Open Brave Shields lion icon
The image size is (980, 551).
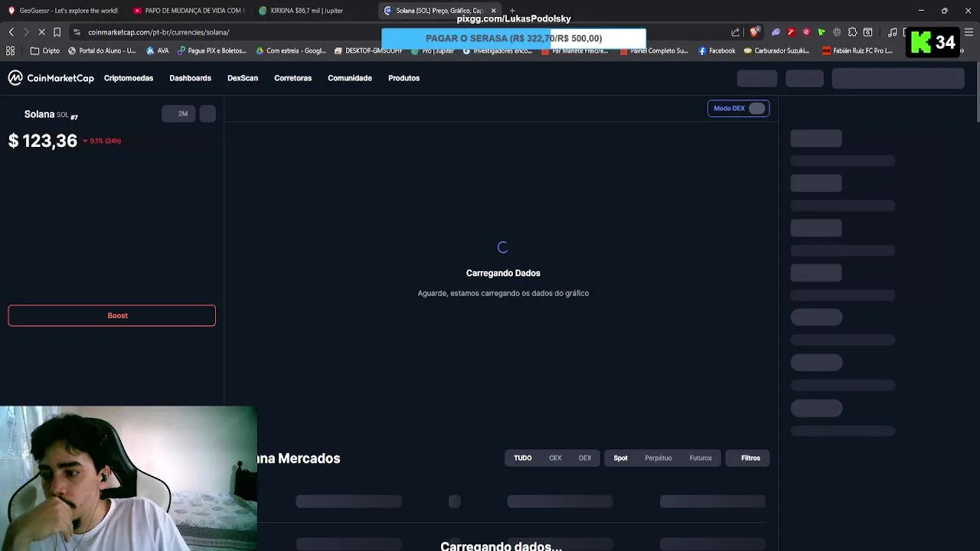754,32
